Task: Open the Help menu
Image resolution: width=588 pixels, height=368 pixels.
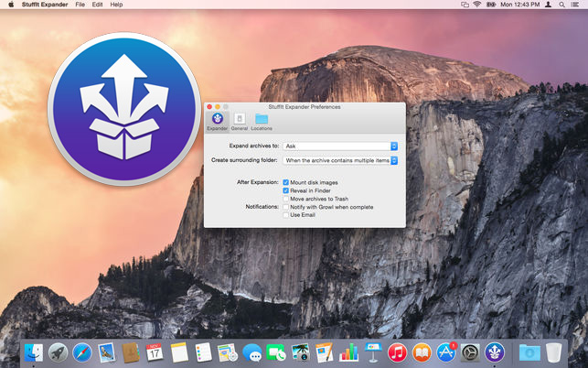Action: coord(116,5)
